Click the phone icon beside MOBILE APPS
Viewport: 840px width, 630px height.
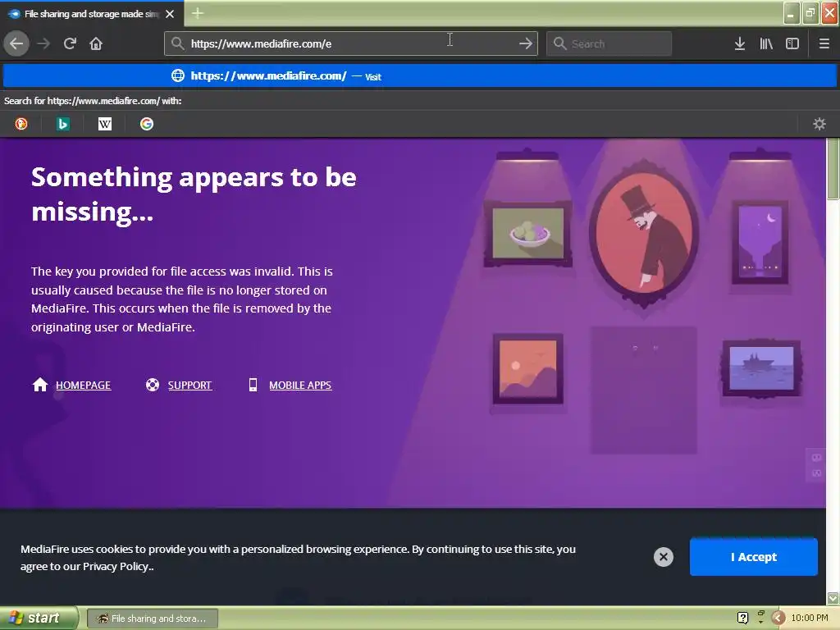pos(253,385)
